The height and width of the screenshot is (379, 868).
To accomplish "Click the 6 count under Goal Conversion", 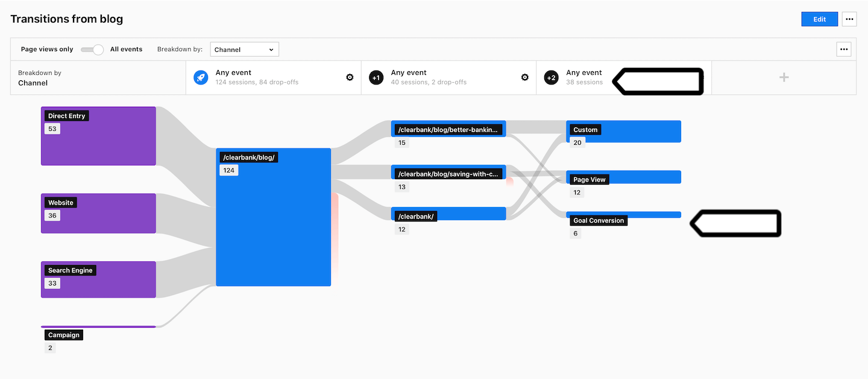I will [576, 234].
